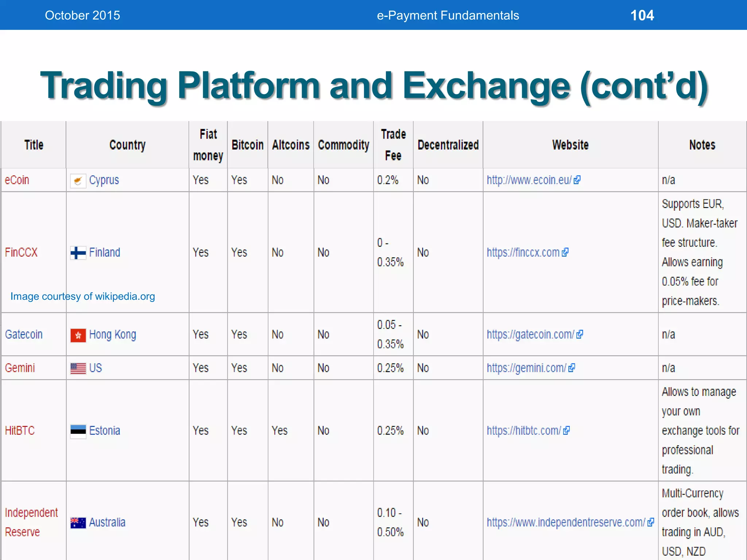Open the Finland country link

pyautogui.click(x=105, y=252)
